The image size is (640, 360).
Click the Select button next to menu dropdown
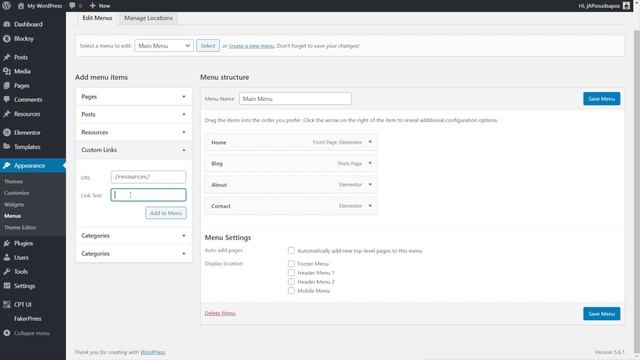pos(208,46)
